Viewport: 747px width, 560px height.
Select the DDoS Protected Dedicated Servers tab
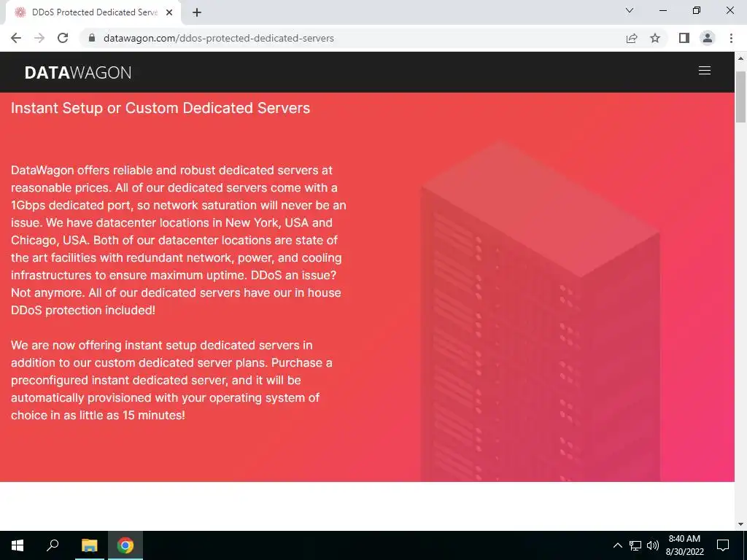click(93, 12)
